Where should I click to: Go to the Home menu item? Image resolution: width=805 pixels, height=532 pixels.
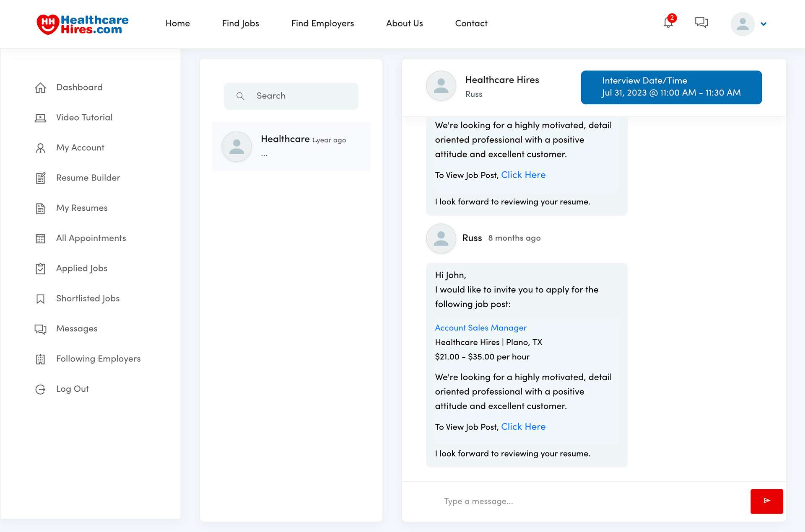(x=178, y=23)
